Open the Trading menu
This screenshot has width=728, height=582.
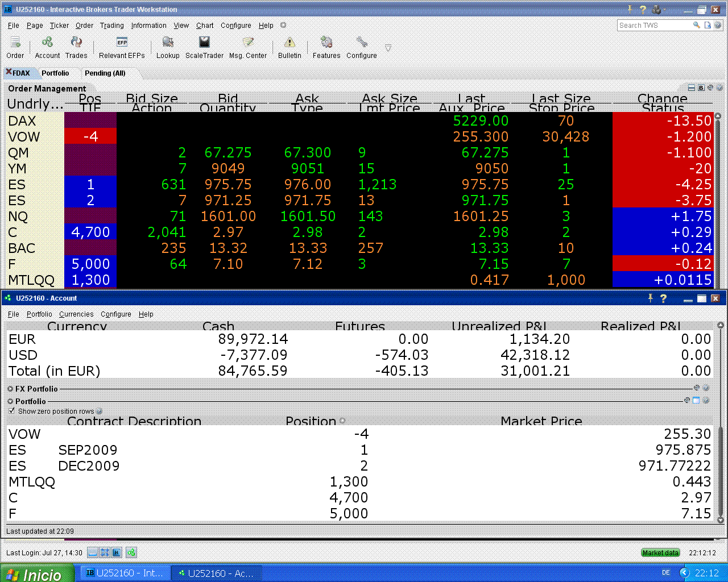point(111,26)
